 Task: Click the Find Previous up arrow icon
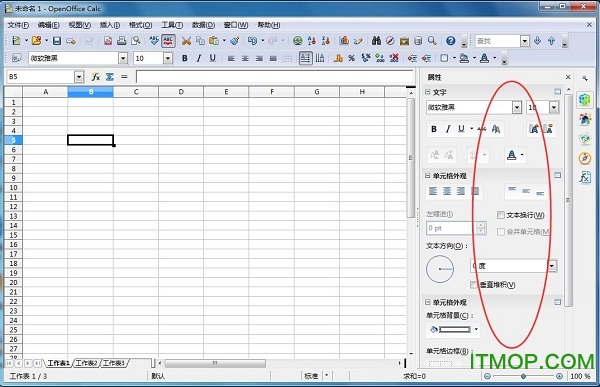[x=551, y=41]
